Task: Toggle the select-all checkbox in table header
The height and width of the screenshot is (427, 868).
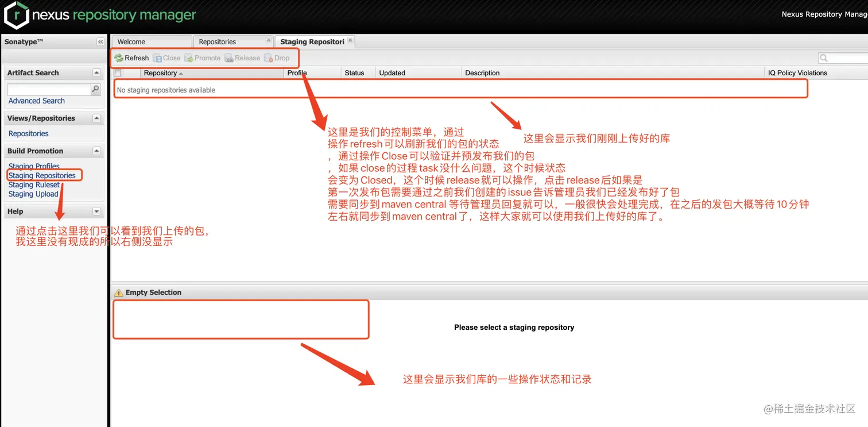Action: (x=118, y=73)
